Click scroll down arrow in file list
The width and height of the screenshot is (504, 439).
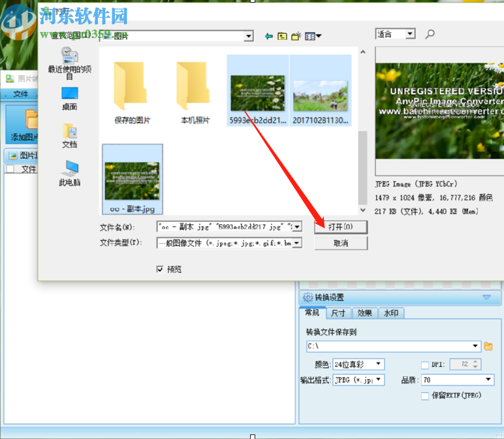[362, 210]
